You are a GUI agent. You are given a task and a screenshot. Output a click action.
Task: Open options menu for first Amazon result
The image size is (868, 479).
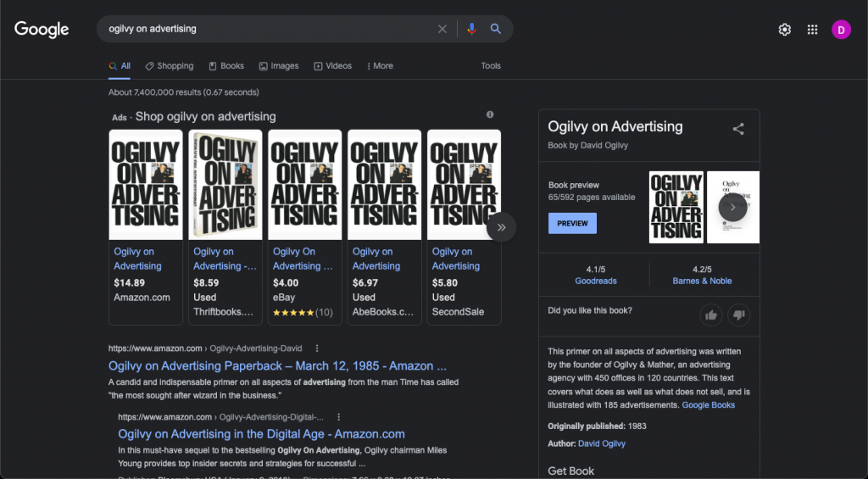(x=317, y=348)
